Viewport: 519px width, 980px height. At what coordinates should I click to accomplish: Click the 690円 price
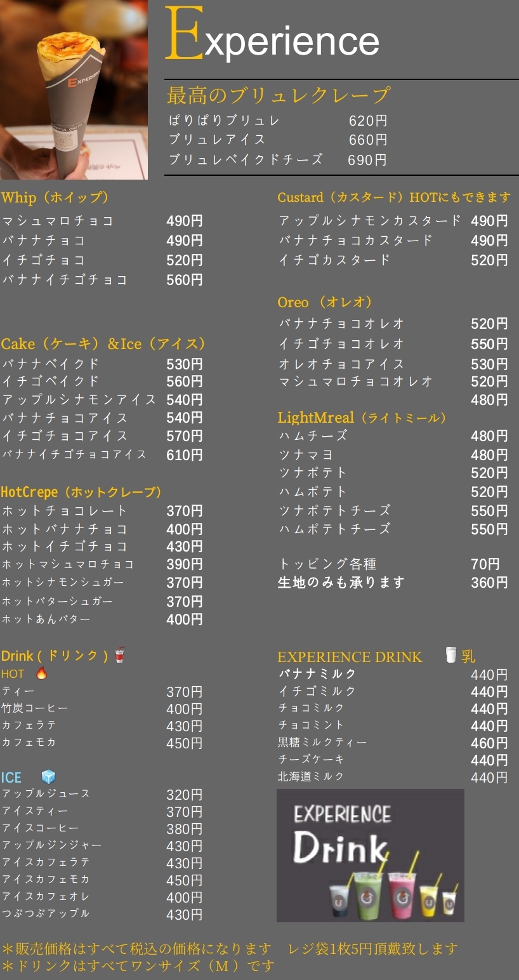367,160
